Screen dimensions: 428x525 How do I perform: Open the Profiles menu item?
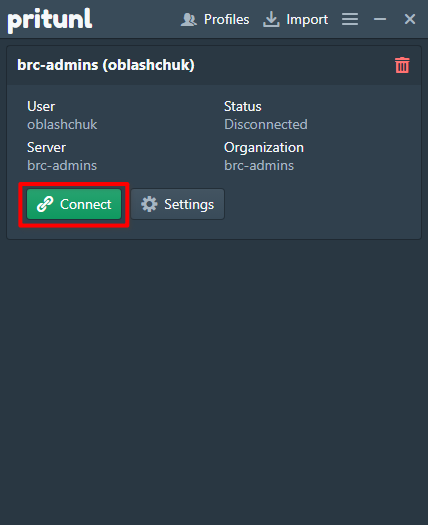215,19
